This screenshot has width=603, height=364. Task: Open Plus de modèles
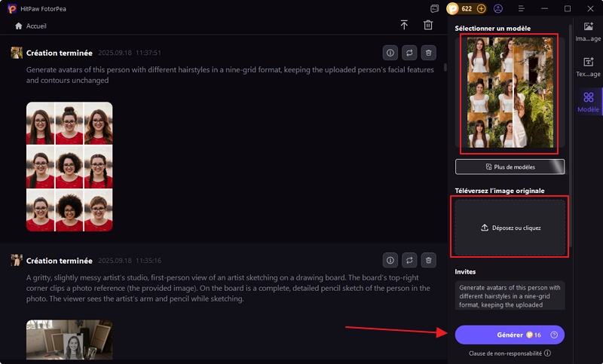(x=510, y=167)
